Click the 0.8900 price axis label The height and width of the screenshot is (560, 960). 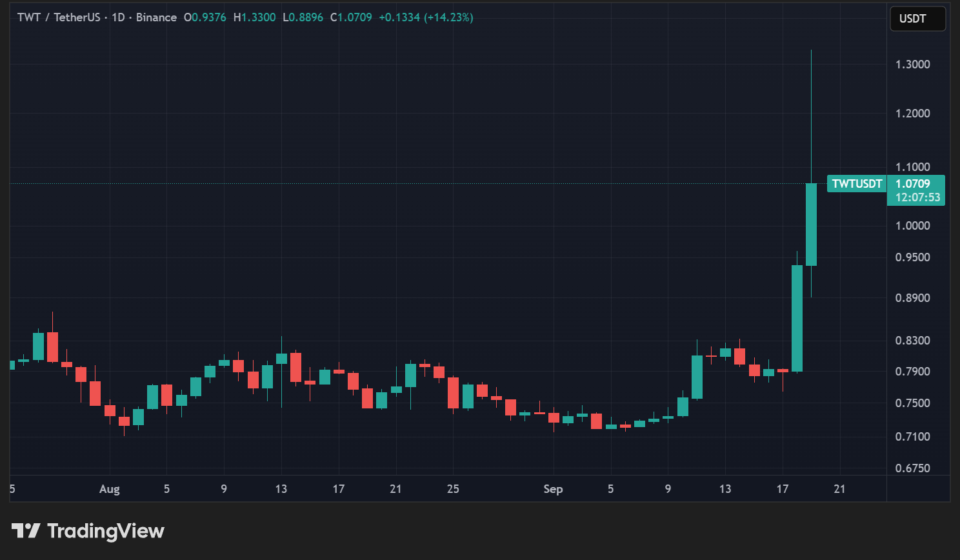click(912, 298)
